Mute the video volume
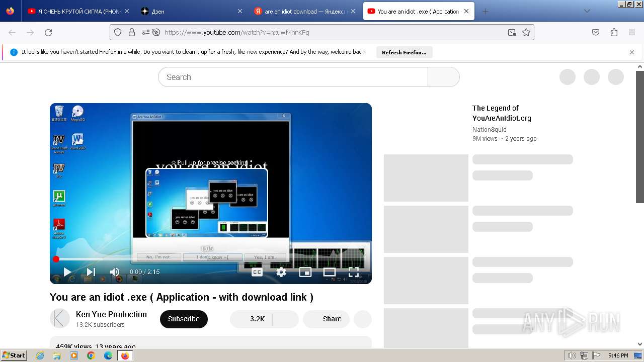Viewport: 644px width, 362px height. (115, 272)
